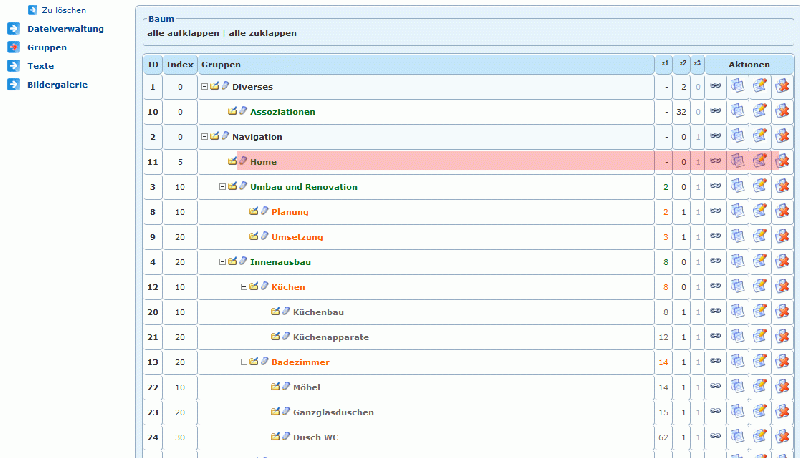Click the delete icon in the Küchenbau row
The image size is (800, 458).
click(782, 311)
